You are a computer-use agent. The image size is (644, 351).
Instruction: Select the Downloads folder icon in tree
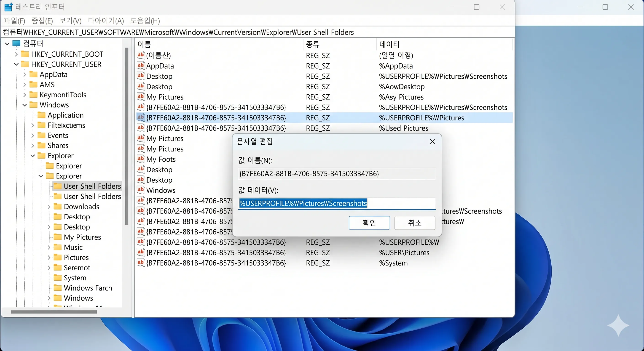58,206
